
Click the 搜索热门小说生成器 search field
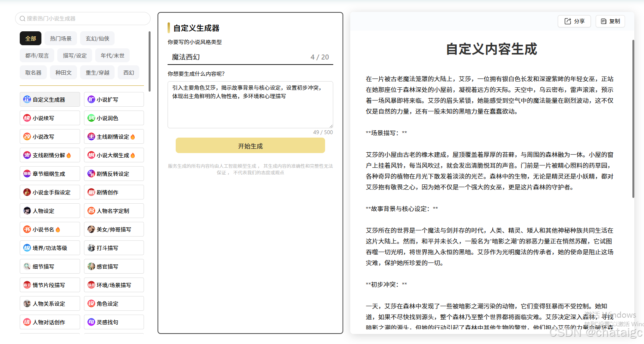coord(83,19)
